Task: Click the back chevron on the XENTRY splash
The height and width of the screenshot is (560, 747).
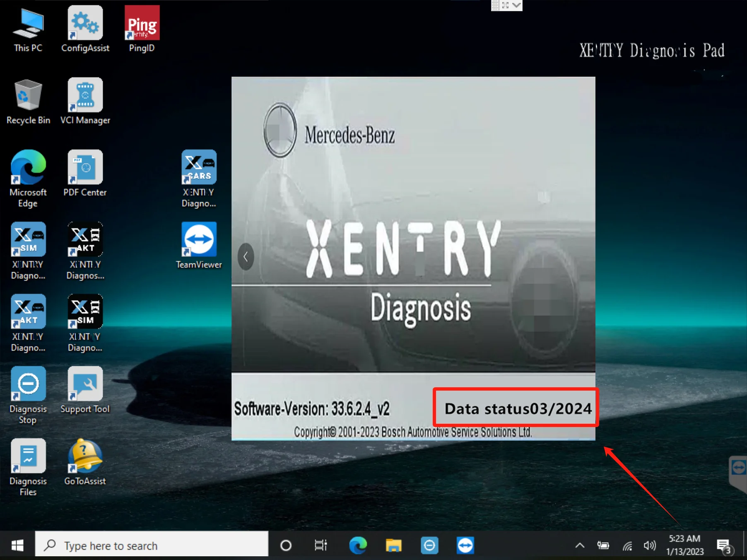Action: point(246,257)
